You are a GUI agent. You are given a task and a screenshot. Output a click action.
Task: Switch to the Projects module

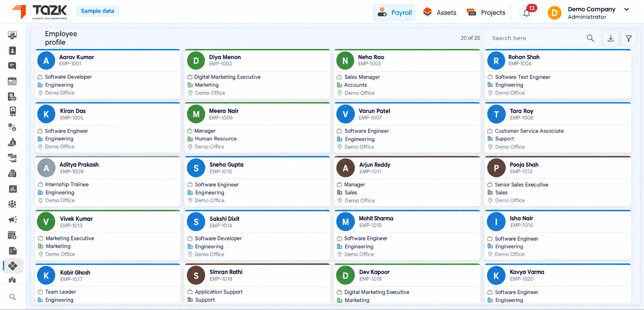click(486, 13)
